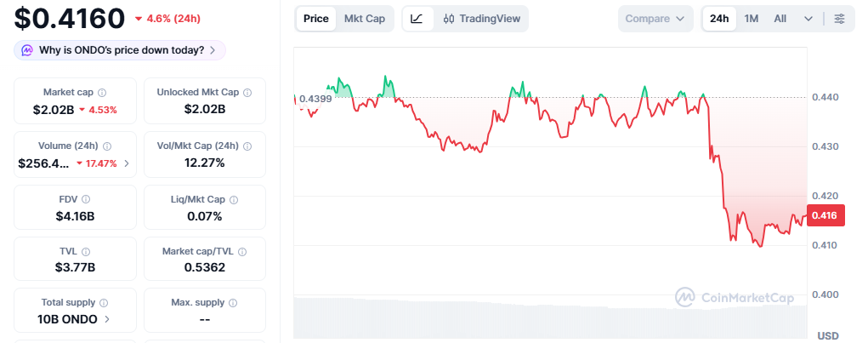Switch to the line chart view icon
The width and height of the screenshot is (868, 343).
pos(417,19)
